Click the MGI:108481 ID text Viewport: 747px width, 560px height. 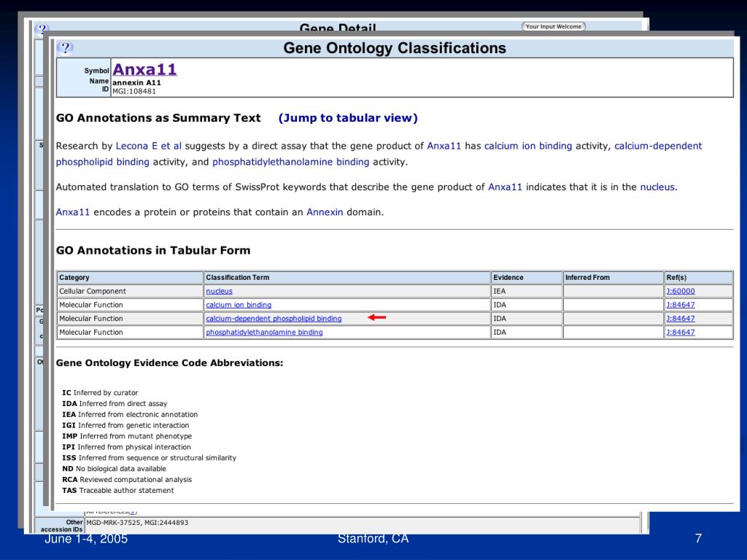click(134, 91)
